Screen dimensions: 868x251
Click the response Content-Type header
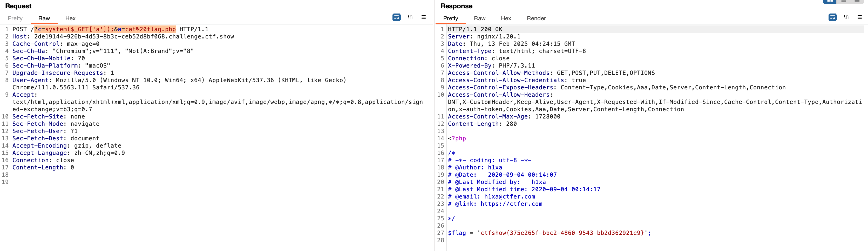(517, 51)
